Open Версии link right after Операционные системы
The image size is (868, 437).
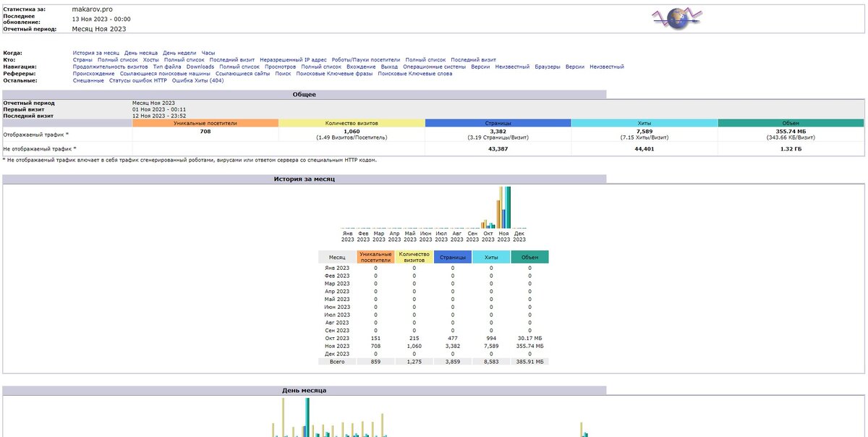coord(480,67)
